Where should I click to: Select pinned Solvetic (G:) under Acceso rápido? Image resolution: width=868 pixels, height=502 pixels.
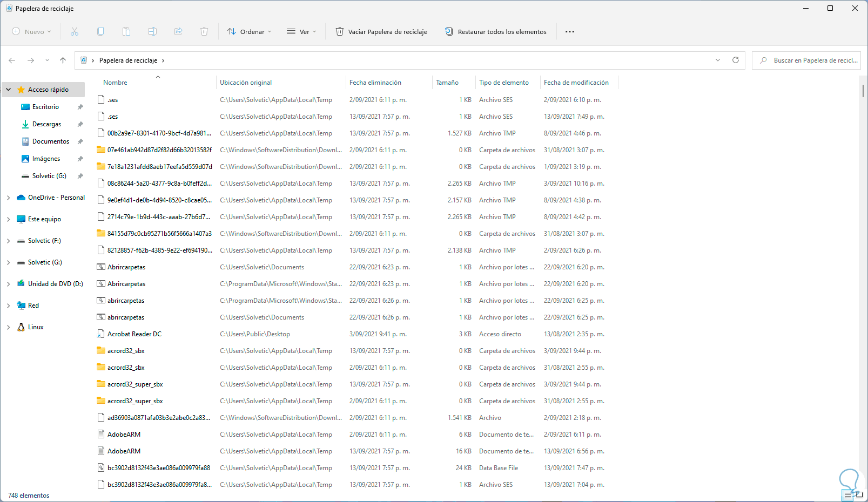click(49, 176)
